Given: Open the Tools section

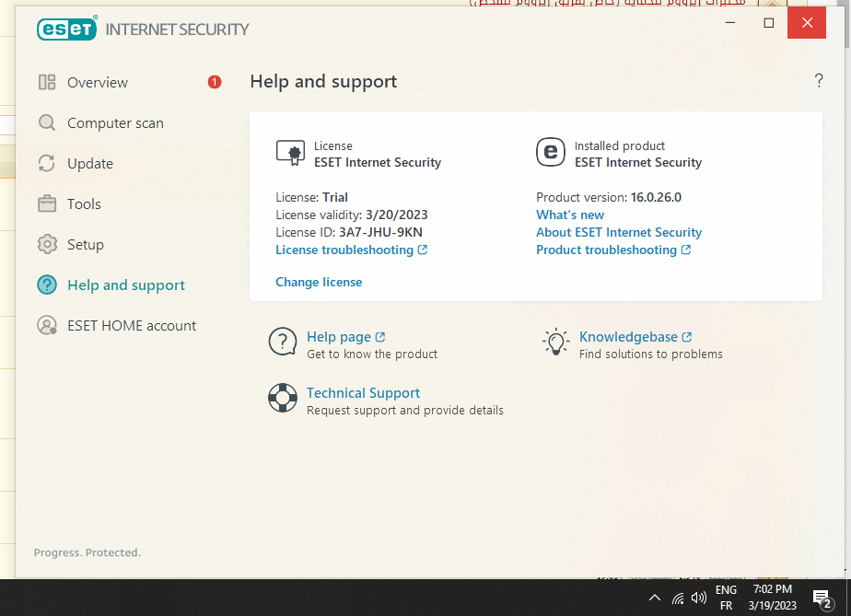Looking at the screenshot, I should [x=84, y=204].
